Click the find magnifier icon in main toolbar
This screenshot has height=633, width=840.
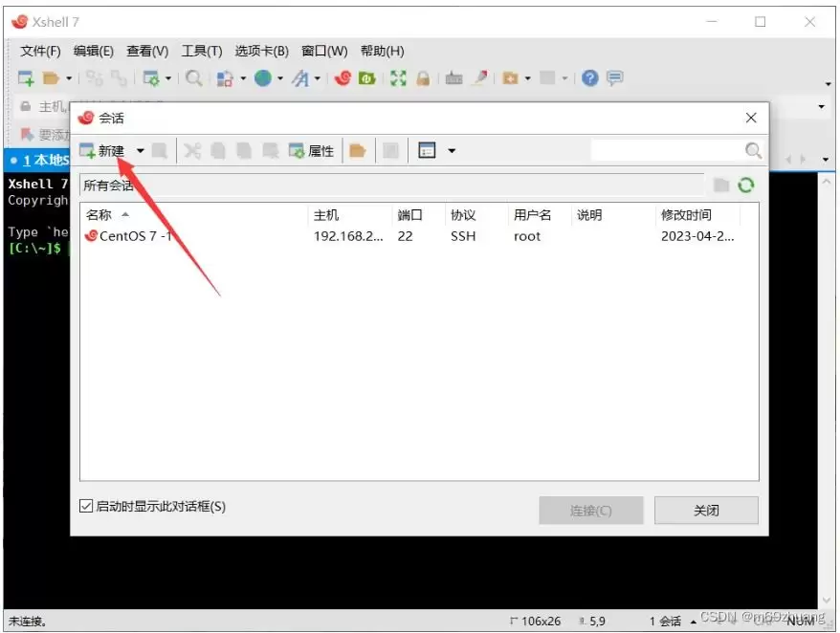click(x=193, y=78)
